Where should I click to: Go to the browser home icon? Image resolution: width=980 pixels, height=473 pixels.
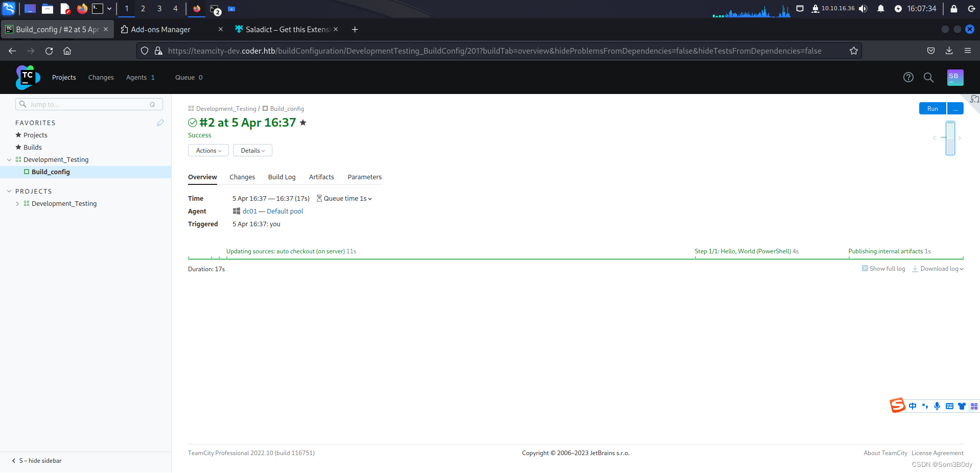[x=67, y=51]
